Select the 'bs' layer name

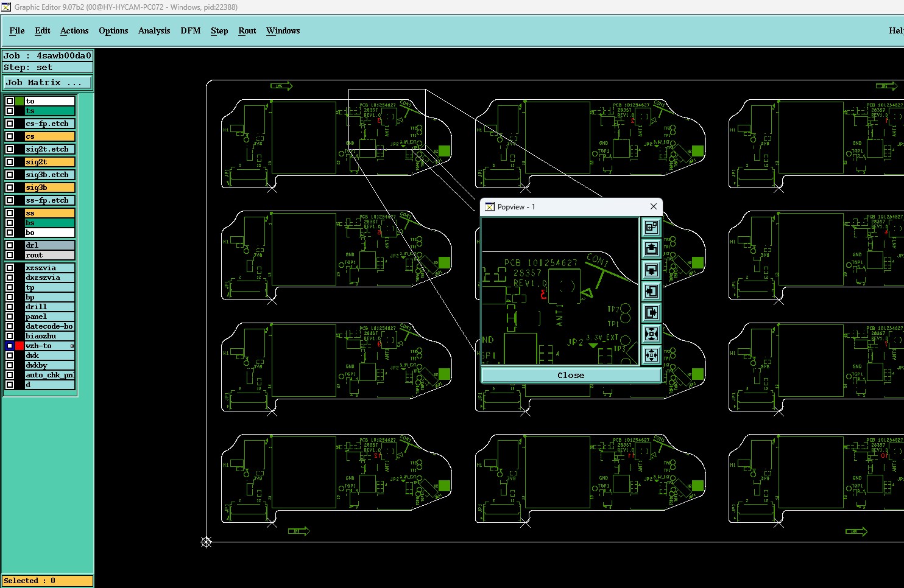click(50, 223)
